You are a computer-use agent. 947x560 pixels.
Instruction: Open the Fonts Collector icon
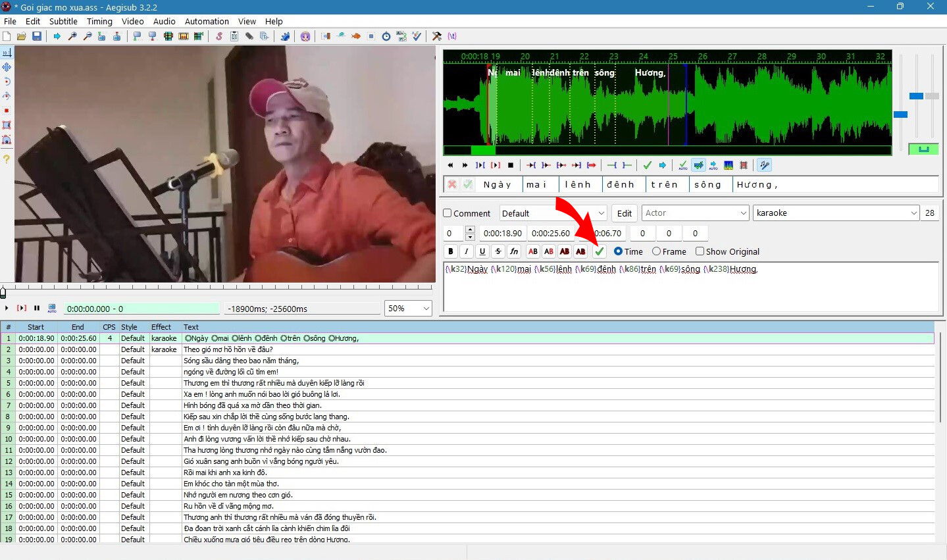[x=265, y=36]
